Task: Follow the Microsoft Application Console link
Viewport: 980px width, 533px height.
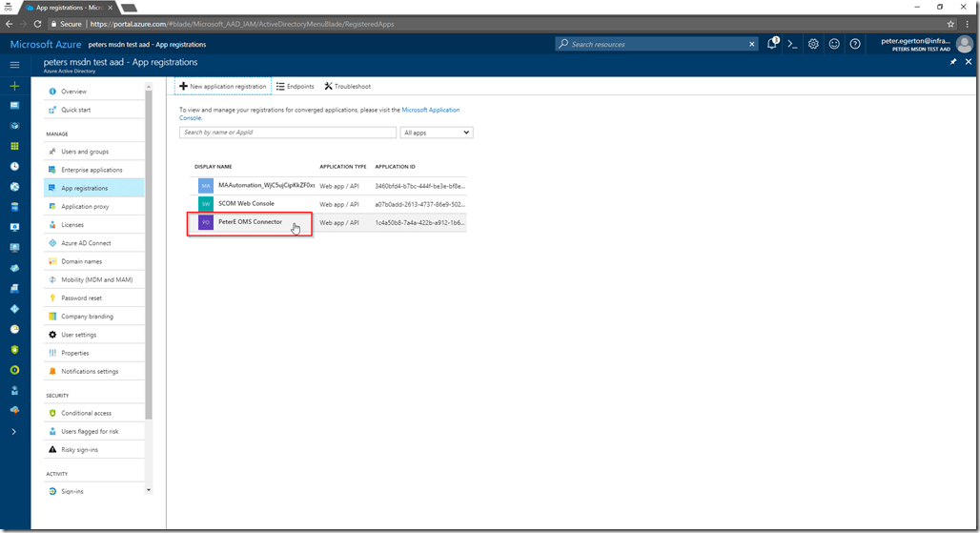Action: 430,110
